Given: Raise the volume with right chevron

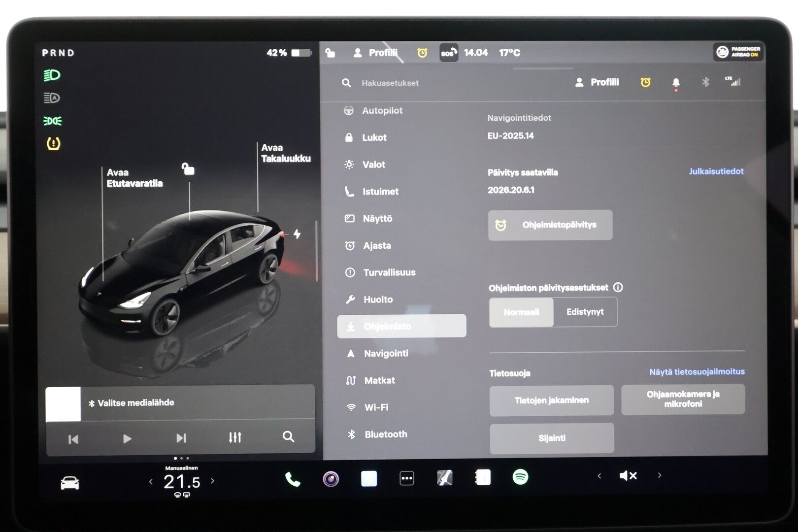Looking at the screenshot, I should coord(660,475).
